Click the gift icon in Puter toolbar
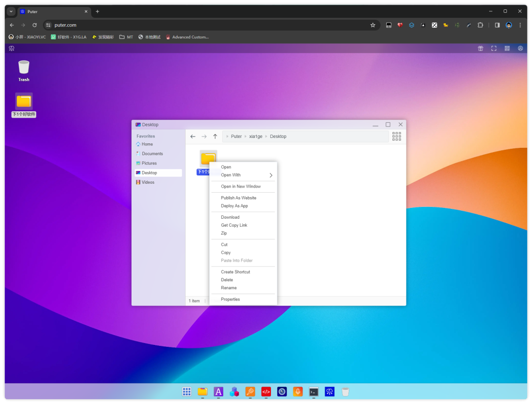532x404 pixels. pyautogui.click(x=480, y=48)
